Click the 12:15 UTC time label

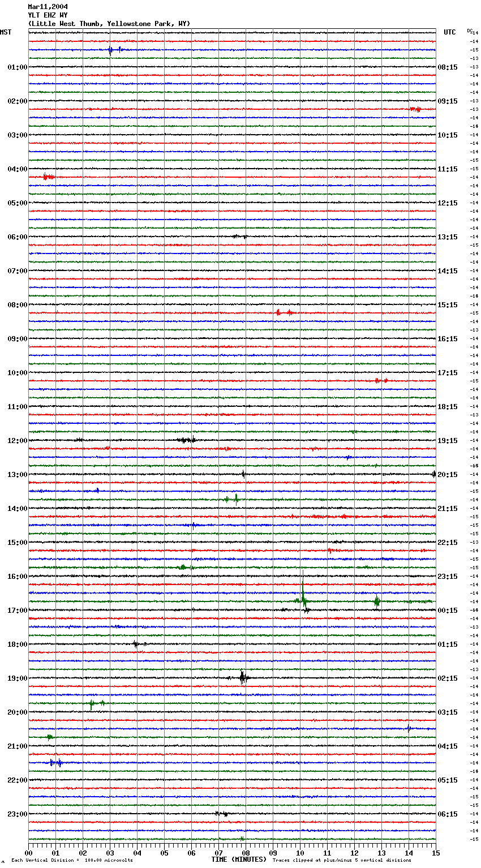pyautogui.click(x=448, y=203)
